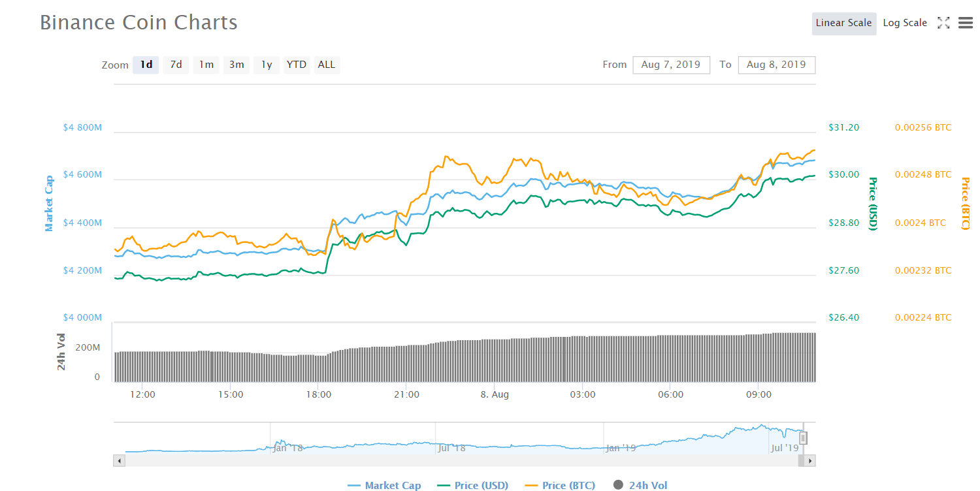Click the 0.00232 BTC axis label
The height and width of the screenshot is (491, 980).
[923, 270]
